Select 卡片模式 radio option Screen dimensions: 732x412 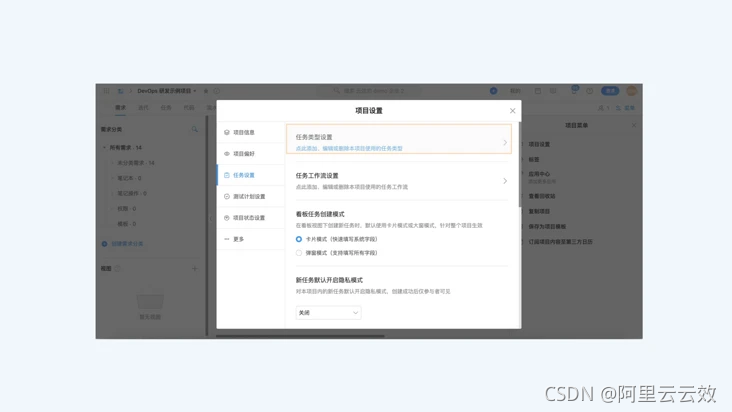click(x=299, y=239)
